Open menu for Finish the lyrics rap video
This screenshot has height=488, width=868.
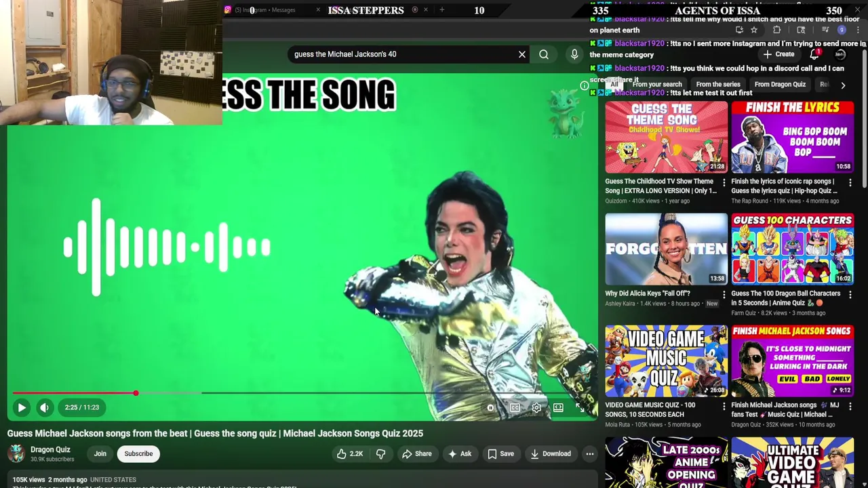pyautogui.click(x=850, y=182)
